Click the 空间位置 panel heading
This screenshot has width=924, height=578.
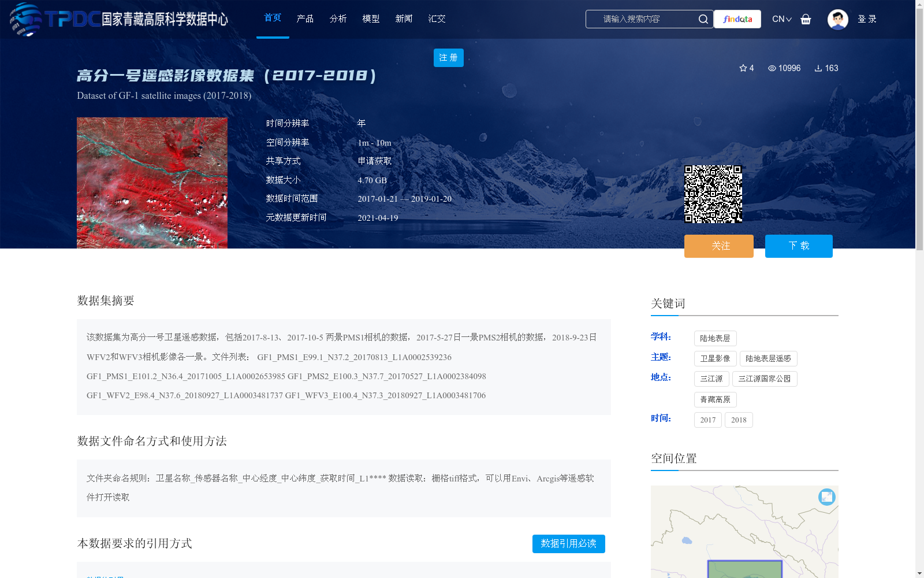[674, 458]
